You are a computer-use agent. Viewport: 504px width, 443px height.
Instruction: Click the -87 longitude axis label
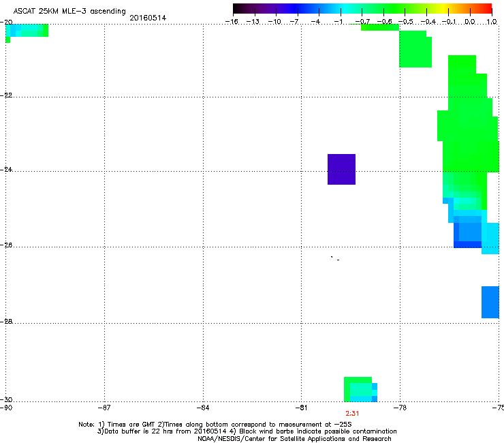click(104, 408)
